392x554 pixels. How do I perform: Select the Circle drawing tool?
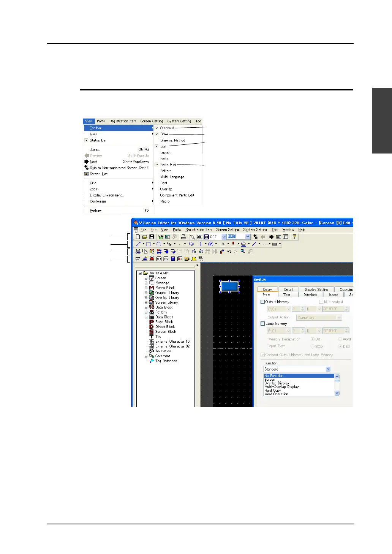(x=159, y=244)
